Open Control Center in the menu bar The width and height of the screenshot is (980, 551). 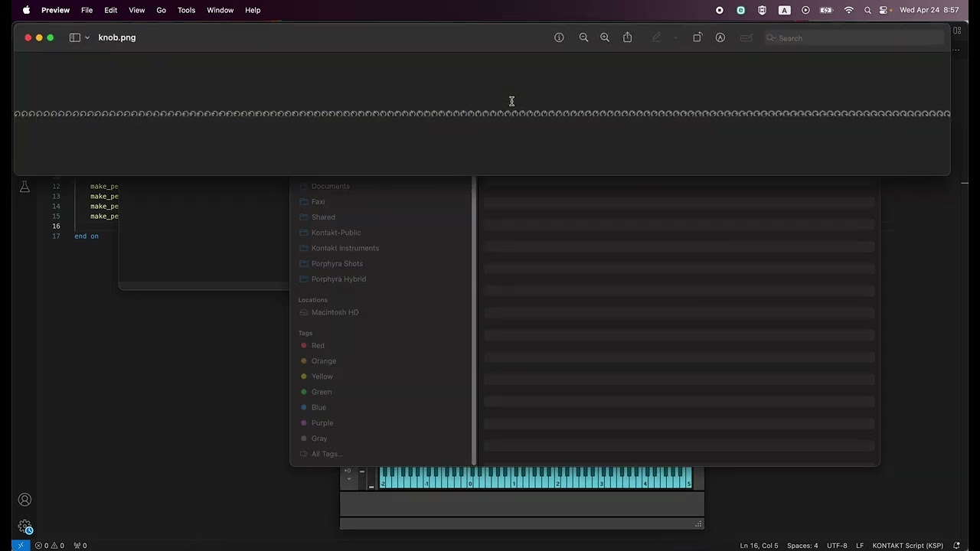pyautogui.click(x=884, y=10)
